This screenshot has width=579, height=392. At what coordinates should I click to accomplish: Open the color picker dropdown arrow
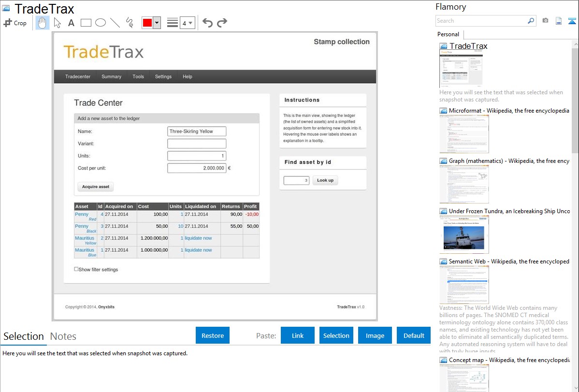(x=157, y=23)
